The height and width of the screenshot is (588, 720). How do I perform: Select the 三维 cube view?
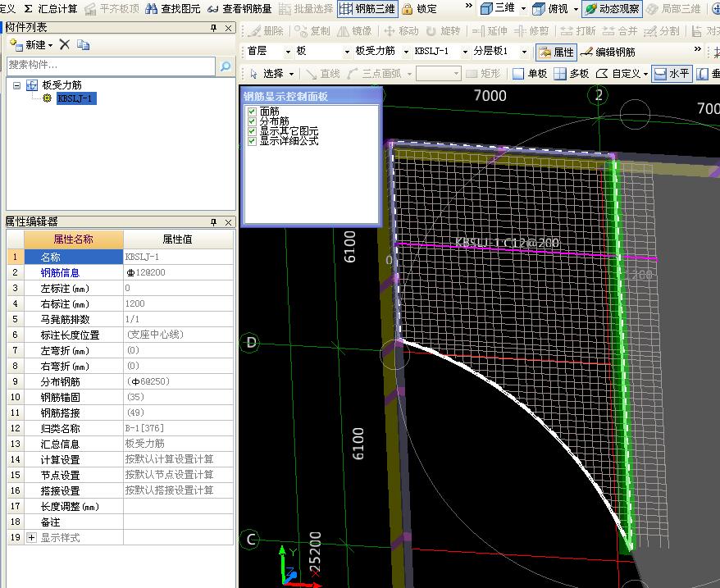(498, 8)
